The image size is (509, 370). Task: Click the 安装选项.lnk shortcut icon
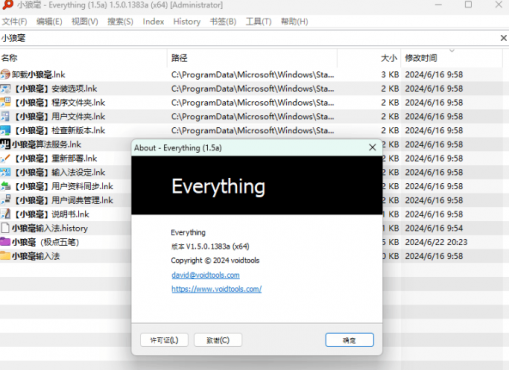pyautogui.click(x=5, y=88)
